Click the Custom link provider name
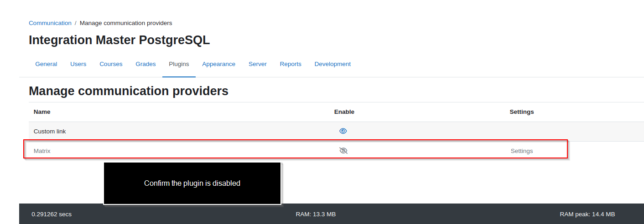Screen dimensions: 644x224 [50, 132]
